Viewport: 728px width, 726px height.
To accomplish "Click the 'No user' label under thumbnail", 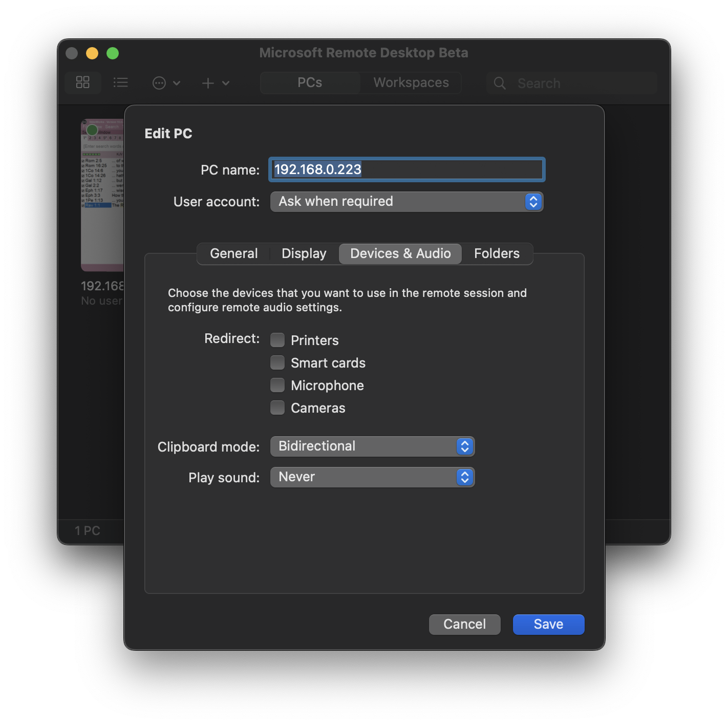I will click(x=102, y=301).
